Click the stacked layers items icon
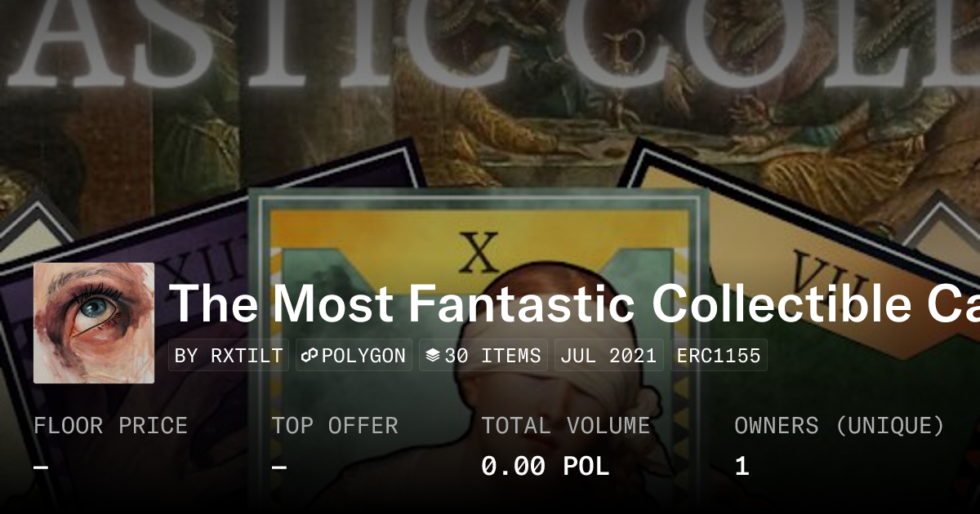The image size is (980, 514). (x=433, y=356)
